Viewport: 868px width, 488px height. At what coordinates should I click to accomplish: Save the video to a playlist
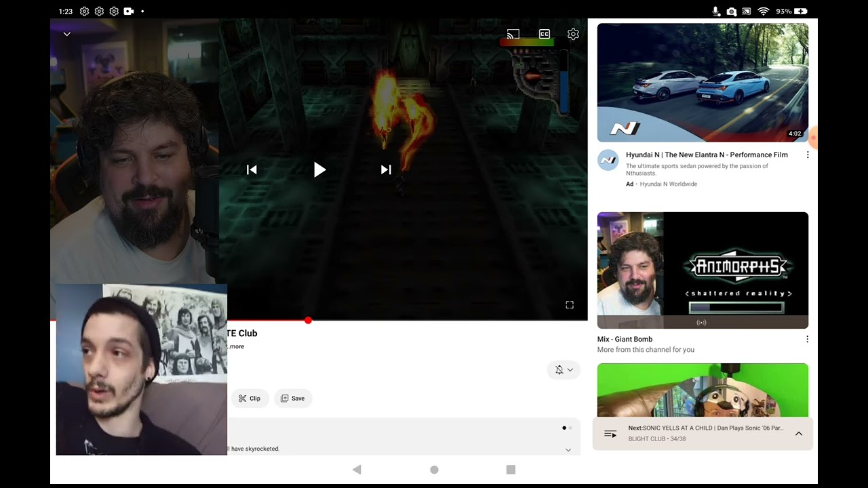coord(293,399)
